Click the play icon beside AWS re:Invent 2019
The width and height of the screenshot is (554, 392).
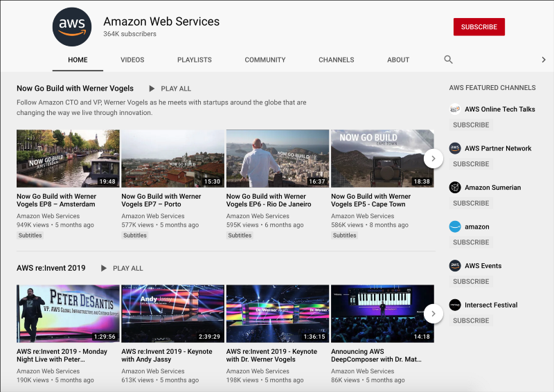[103, 268]
